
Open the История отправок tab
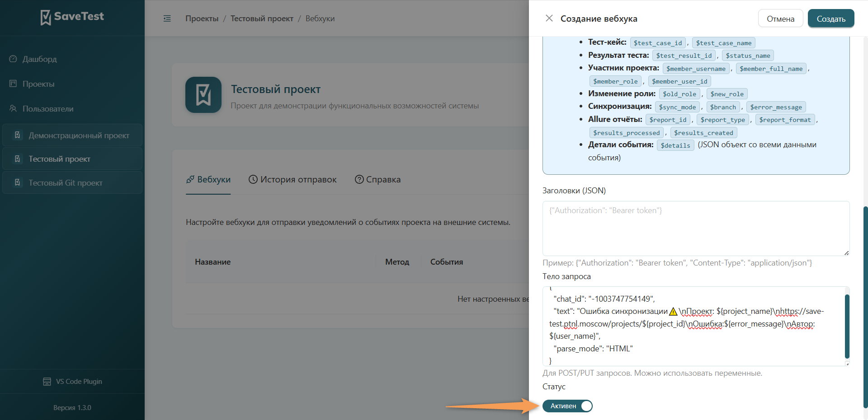[x=292, y=179]
